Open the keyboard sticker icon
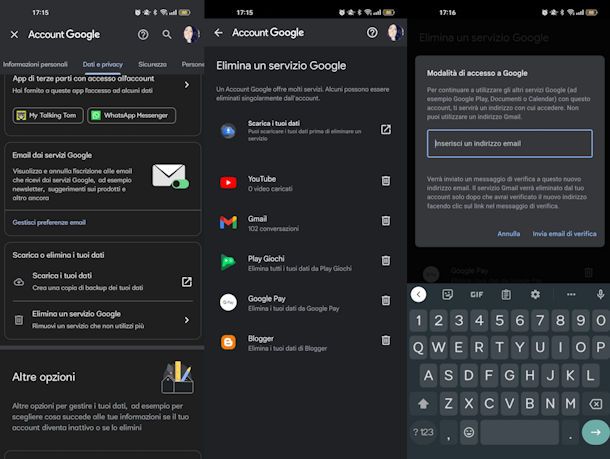Screen dimensions: 610x459 click(x=447, y=294)
